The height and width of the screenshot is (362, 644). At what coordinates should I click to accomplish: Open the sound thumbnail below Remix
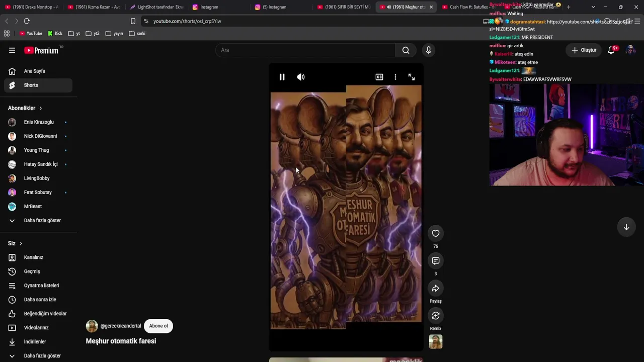tap(436, 342)
